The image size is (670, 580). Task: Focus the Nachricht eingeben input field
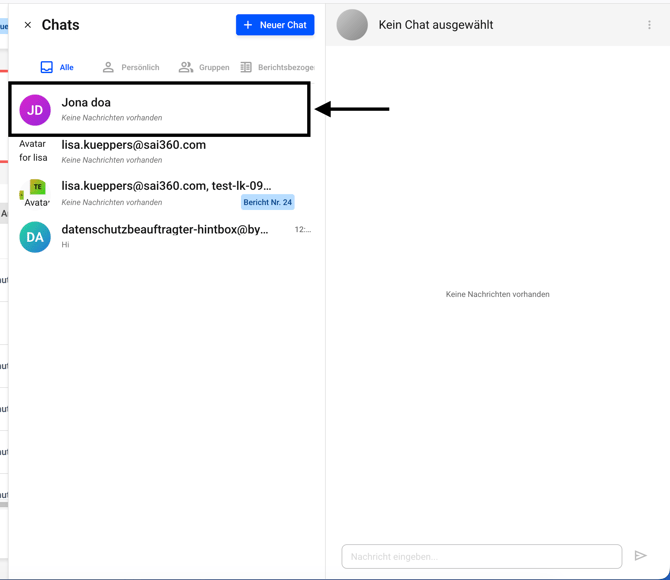click(481, 556)
